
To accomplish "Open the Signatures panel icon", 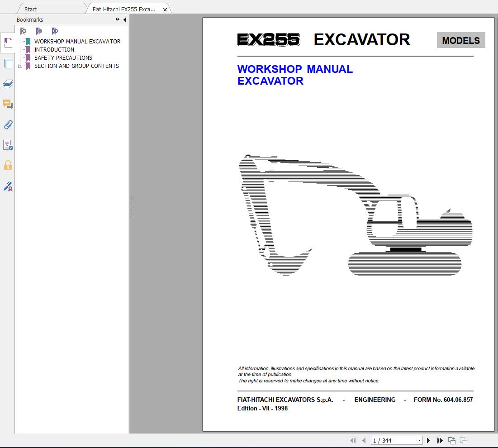I will [8, 145].
